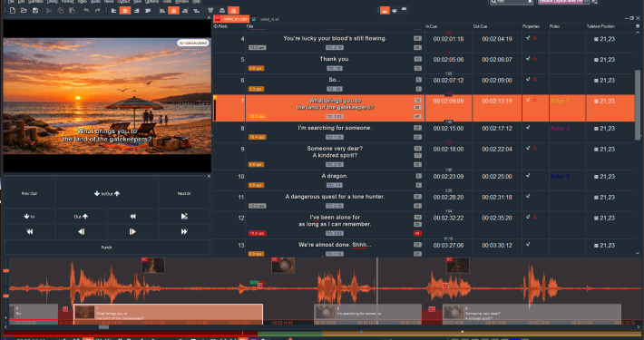The height and width of the screenshot is (340, 644).
Task: Click the Copy toolbar icon
Action: [x=61, y=11]
